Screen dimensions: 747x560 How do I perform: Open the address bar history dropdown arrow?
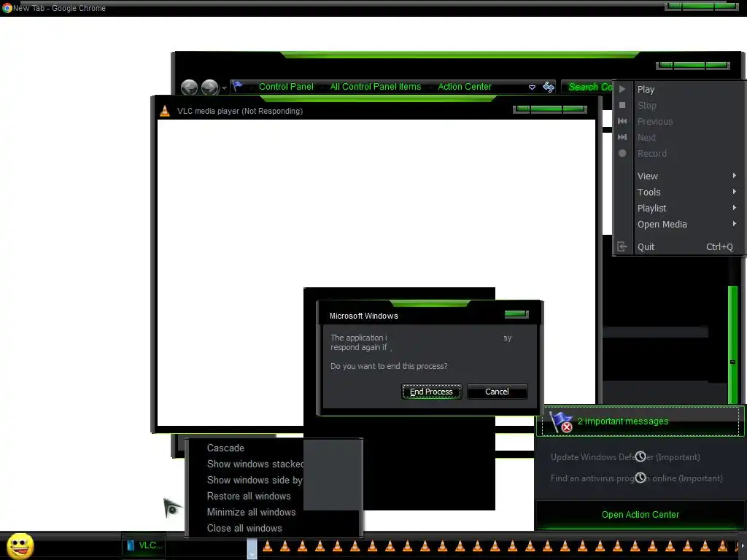coord(532,87)
